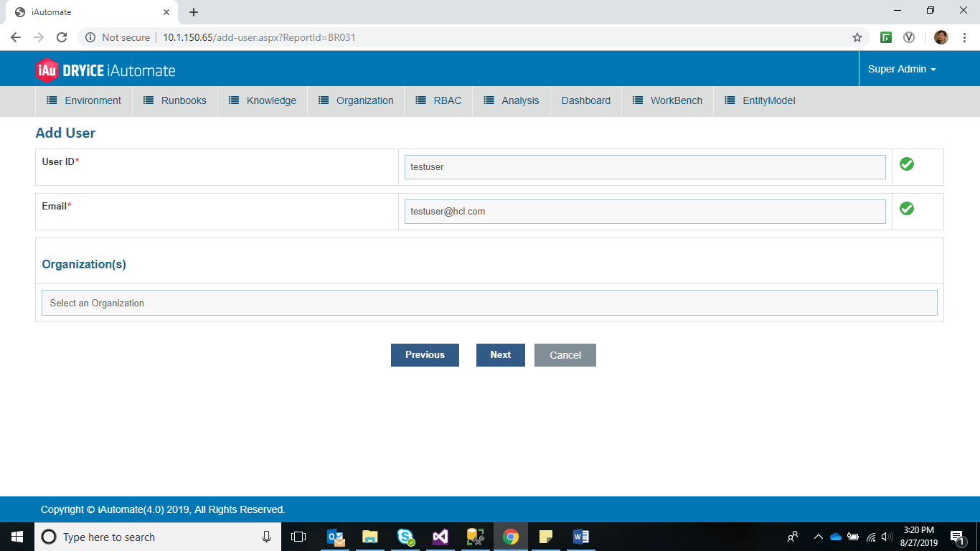This screenshot has width=980, height=551.
Task: Click the Add User heading
Action: 65,133
